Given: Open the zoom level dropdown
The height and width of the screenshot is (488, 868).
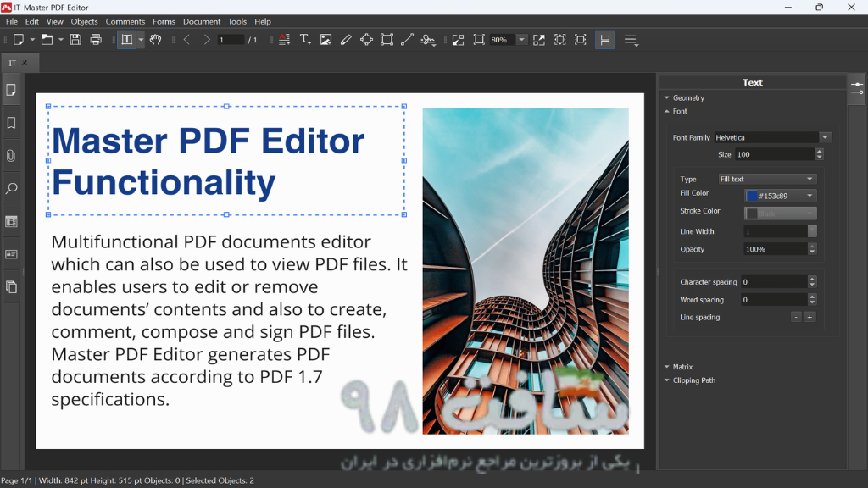Looking at the screenshot, I should 521,40.
